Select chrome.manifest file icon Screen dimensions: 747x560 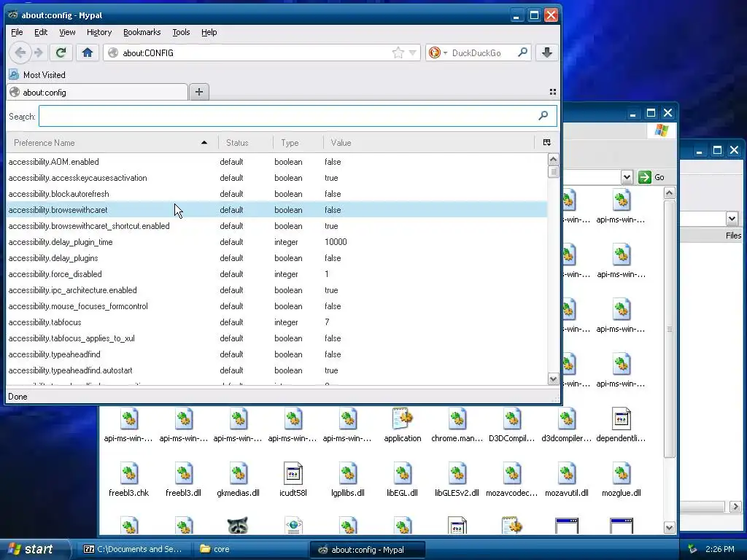coord(457,425)
